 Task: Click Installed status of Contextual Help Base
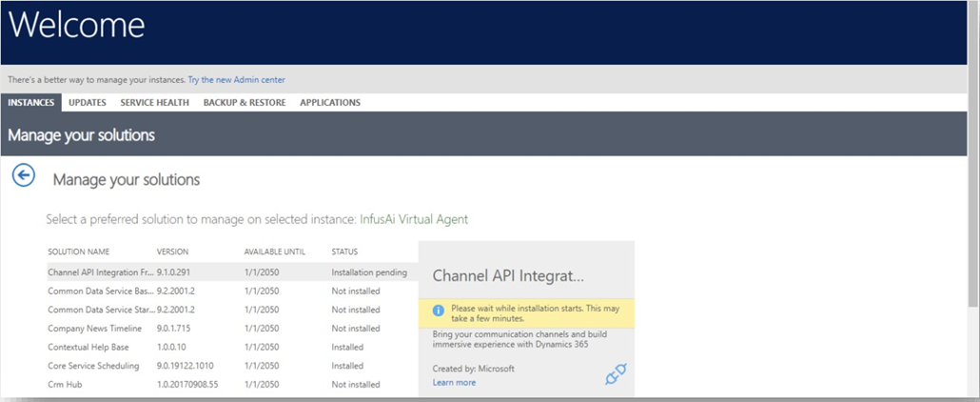pyautogui.click(x=347, y=347)
